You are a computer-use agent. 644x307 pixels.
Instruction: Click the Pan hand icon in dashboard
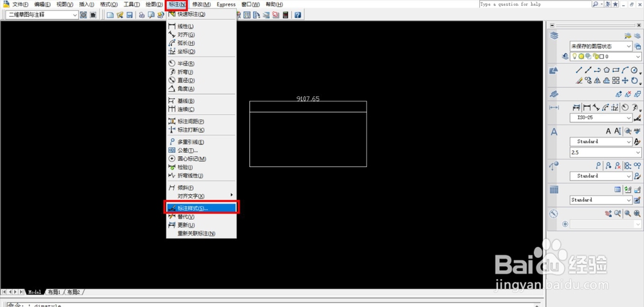coord(609,213)
